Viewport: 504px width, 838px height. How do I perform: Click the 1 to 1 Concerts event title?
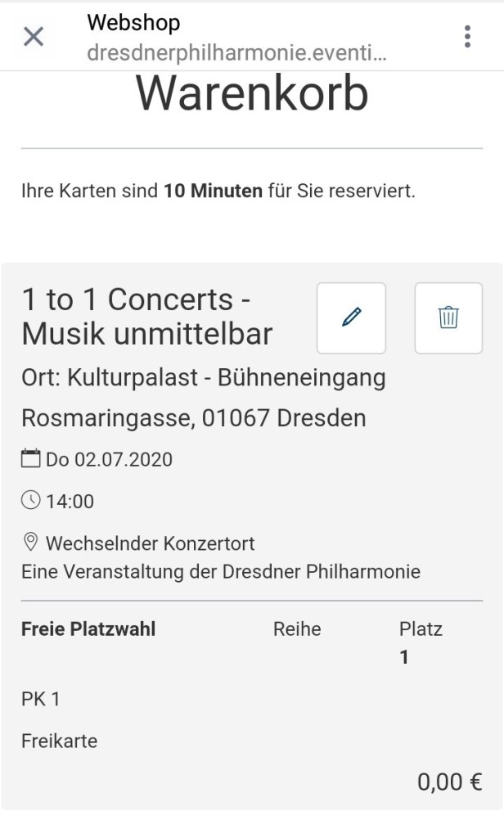pos(147,317)
